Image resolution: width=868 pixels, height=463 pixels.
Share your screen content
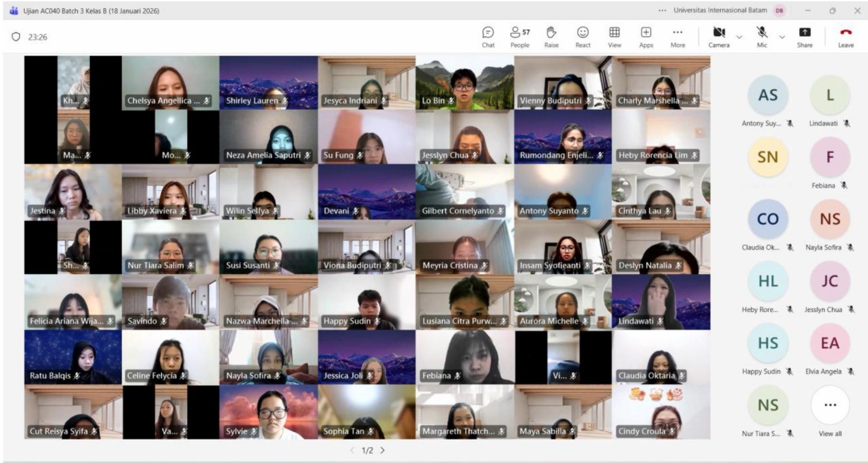click(x=805, y=37)
